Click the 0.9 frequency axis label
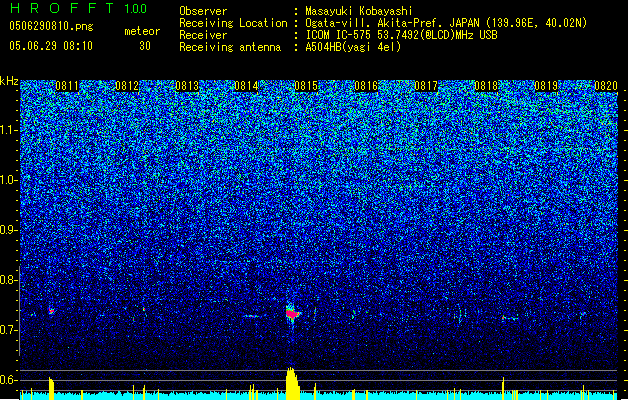 click(x=8, y=230)
